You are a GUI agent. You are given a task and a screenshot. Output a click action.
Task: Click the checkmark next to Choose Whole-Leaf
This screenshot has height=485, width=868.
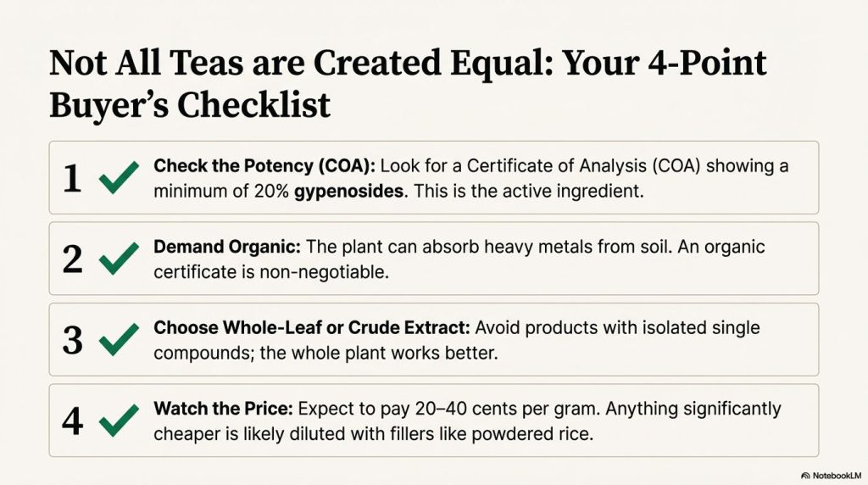tap(120, 339)
